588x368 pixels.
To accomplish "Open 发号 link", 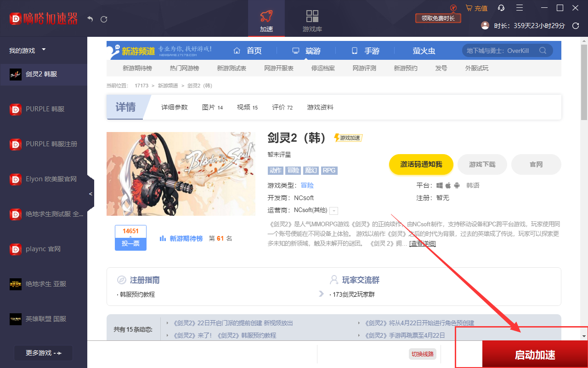I will click(x=441, y=68).
